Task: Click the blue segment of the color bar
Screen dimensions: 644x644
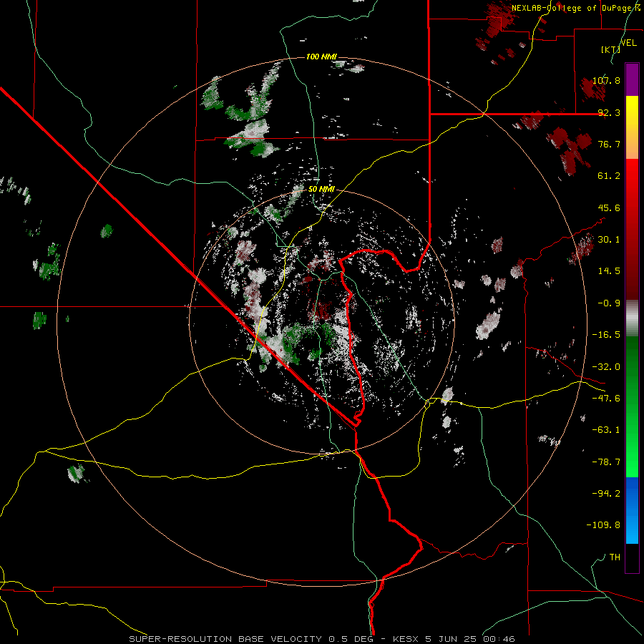Action: 632,510
